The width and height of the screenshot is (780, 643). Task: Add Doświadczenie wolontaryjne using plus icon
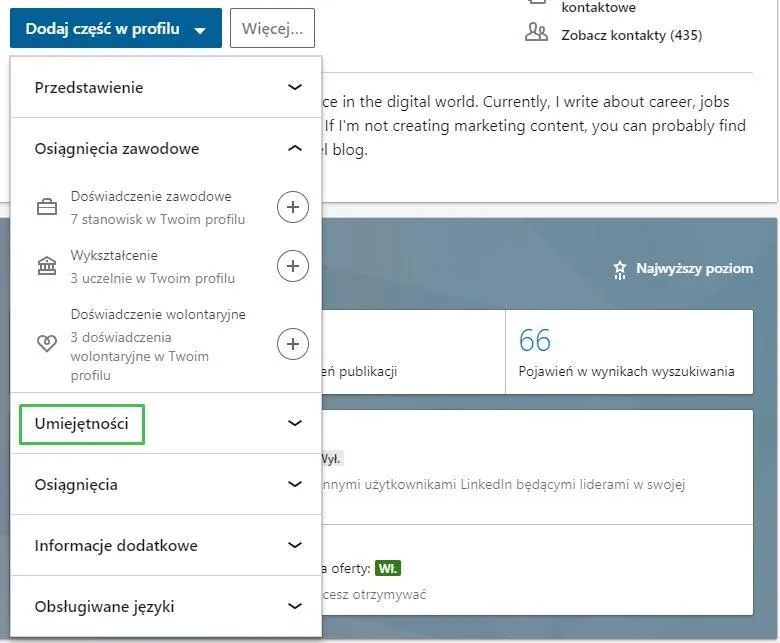click(292, 344)
